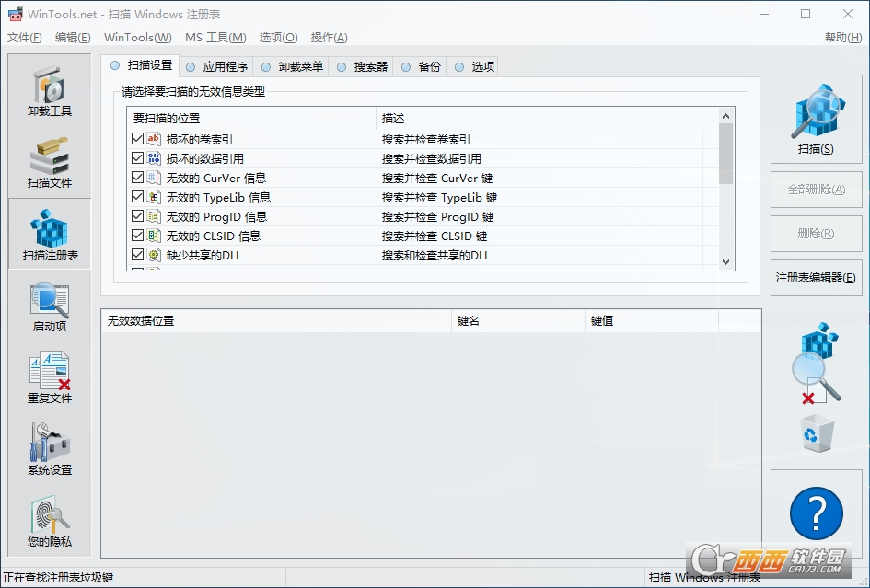
Task: Click description 搜索和检查共享的DLL
Action: coord(435,256)
